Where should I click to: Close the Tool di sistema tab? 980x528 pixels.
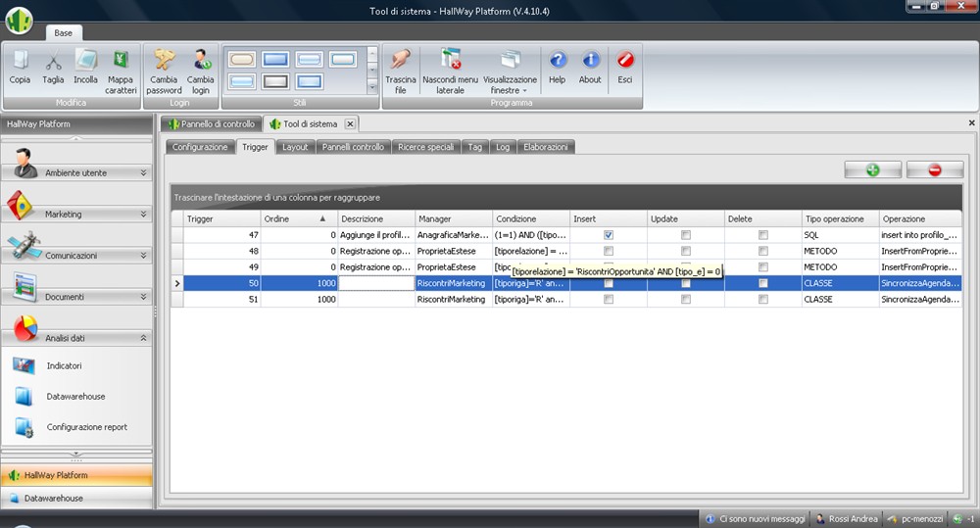[350, 123]
